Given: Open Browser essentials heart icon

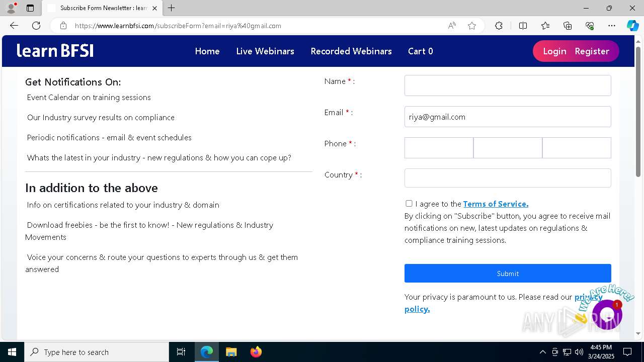Looking at the screenshot, I should pos(590,26).
